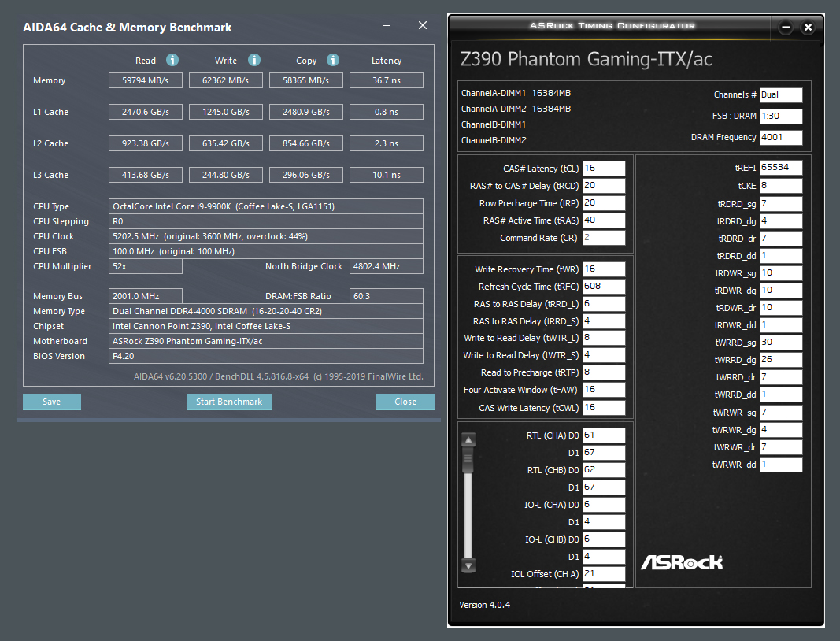The image size is (840, 641).
Task: Click the Memory Bus value 2001.0 MHz
Action: (145, 296)
